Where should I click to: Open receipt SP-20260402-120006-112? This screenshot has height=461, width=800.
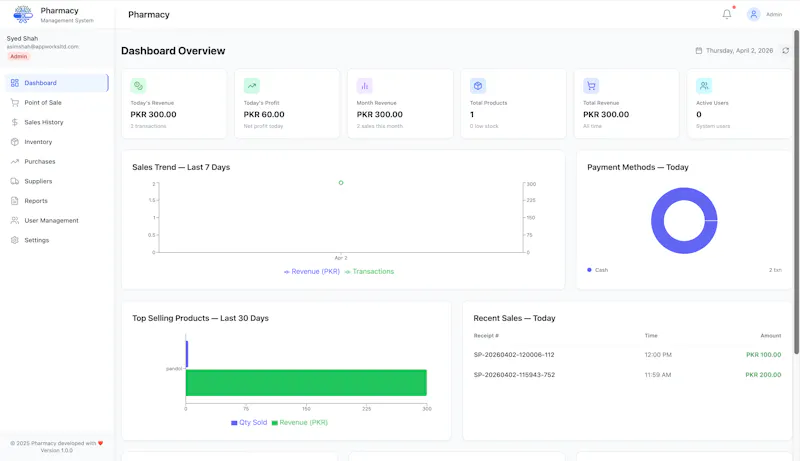click(514, 354)
